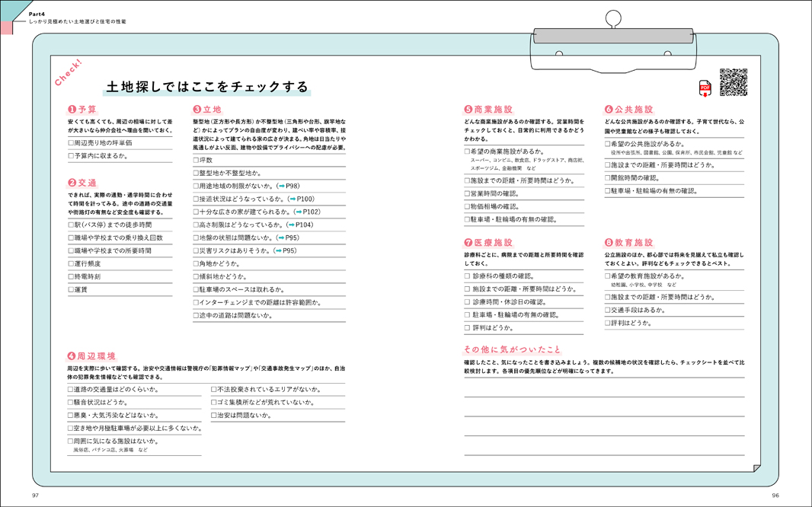Image resolution: width=812 pixels, height=507 pixels.
Task: Tick the 交通手段はあるか checkbox
Action: [607, 311]
